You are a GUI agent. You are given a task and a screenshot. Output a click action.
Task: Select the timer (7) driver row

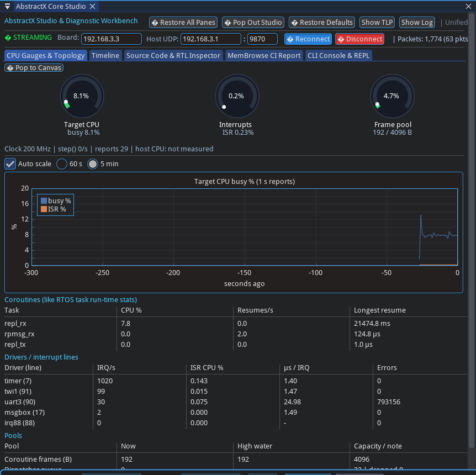(236, 381)
